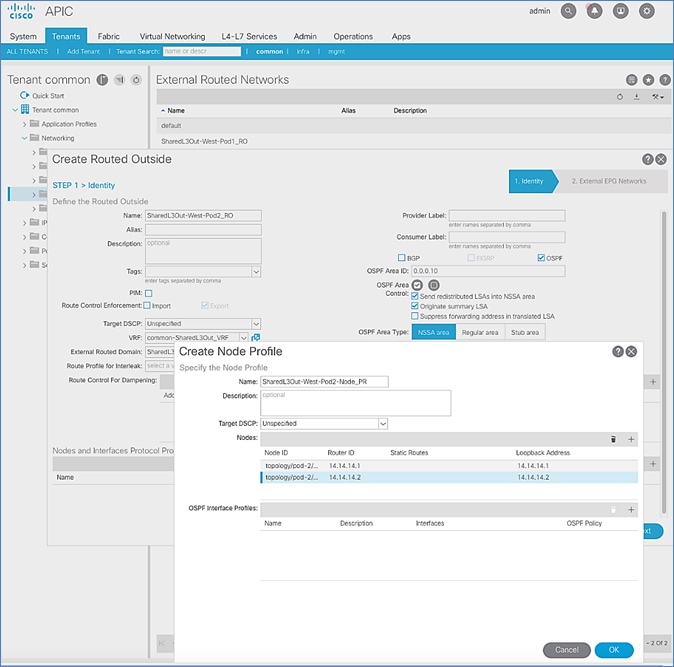Screen dimensions: 674x667
Task: Select NSSA area OSPF type
Action: [433, 332]
